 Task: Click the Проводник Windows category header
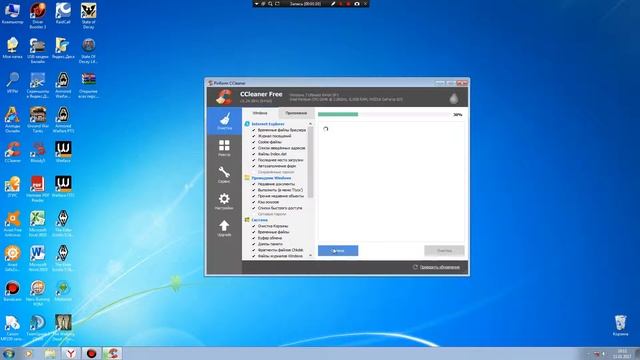coord(271,178)
